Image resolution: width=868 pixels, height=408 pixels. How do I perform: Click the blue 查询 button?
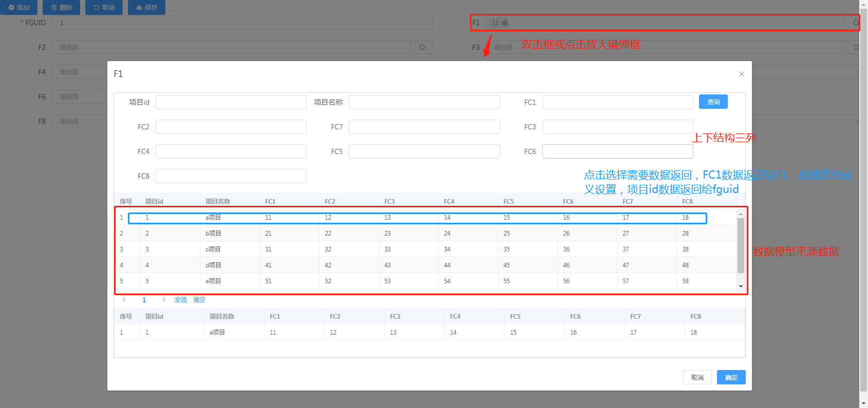(713, 102)
